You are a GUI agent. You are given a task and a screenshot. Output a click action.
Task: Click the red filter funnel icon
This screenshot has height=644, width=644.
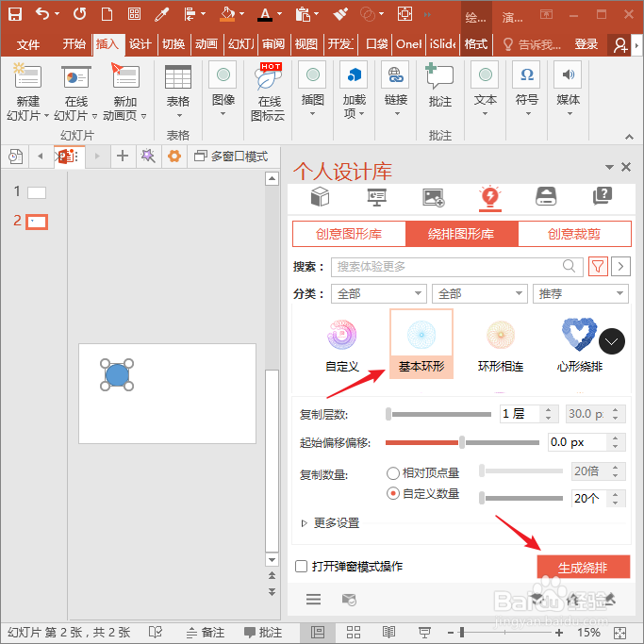click(598, 267)
